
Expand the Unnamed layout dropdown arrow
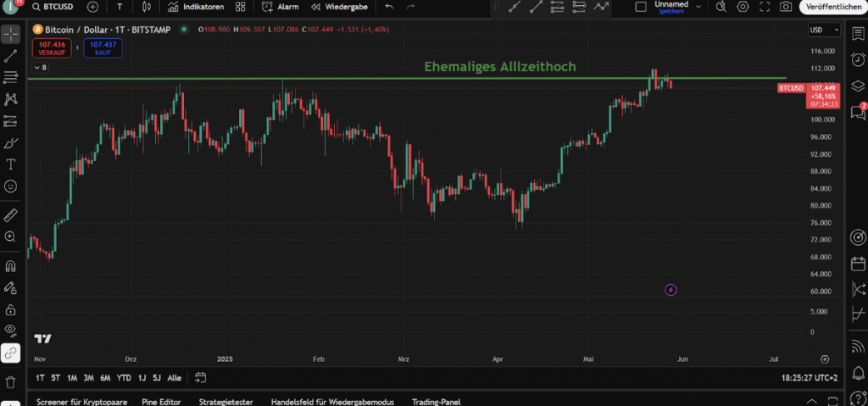698,7
